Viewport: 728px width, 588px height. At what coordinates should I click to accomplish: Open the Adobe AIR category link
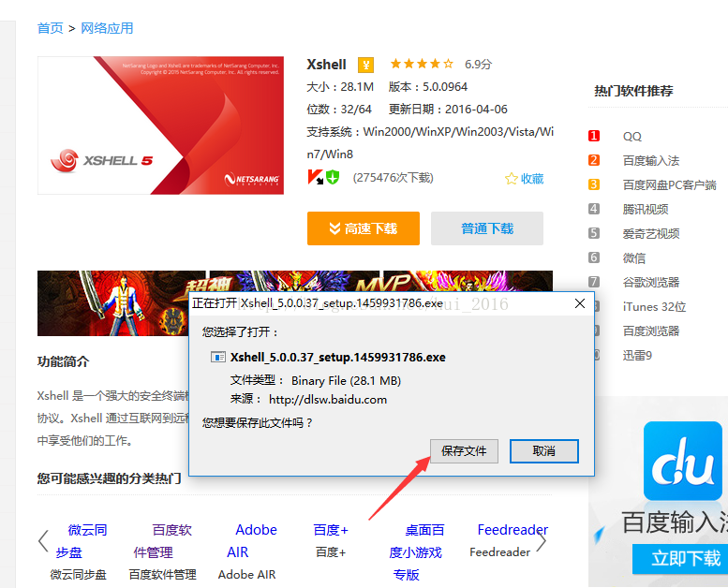pyautogui.click(x=252, y=541)
